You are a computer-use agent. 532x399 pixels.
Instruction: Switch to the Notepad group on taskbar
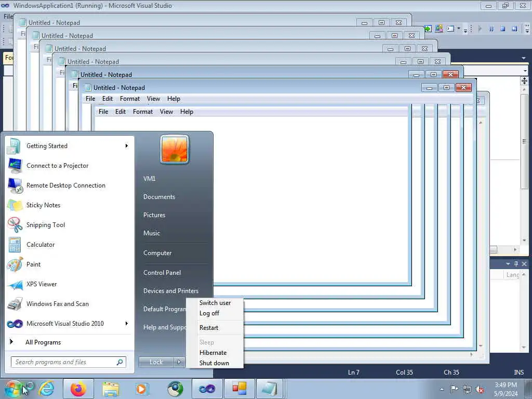270,389
